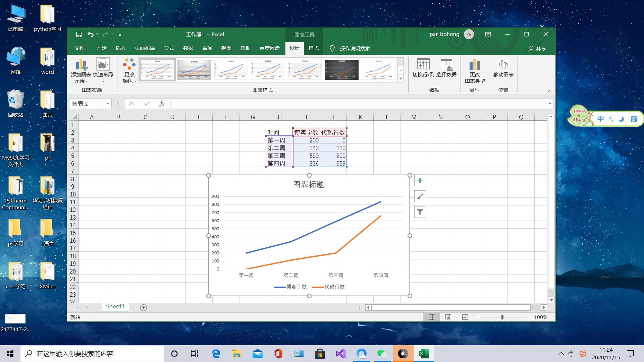Click Select Data (选择数据) icon
Image resolution: width=644 pixels, height=362 pixels.
pyautogui.click(x=446, y=64)
